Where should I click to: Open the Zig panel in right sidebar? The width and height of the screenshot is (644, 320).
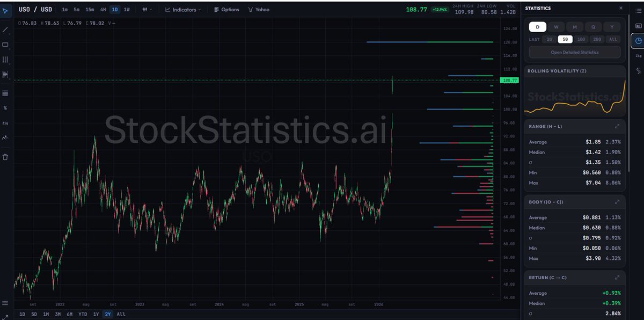pos(638,55)
